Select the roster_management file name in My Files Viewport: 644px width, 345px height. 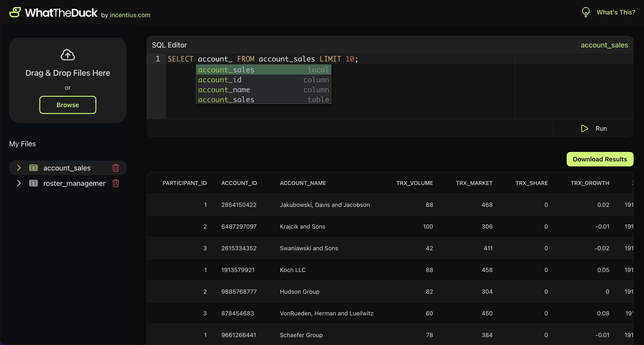click(x=74, y=184)
